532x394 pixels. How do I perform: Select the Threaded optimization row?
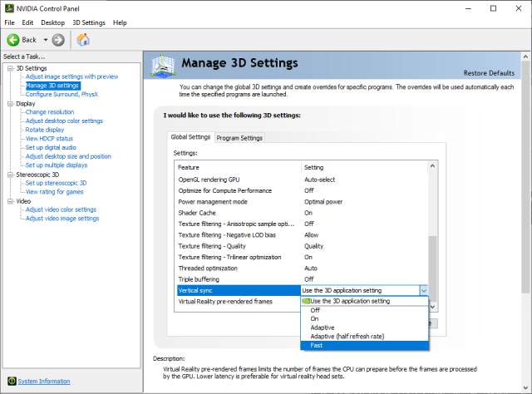303,268
